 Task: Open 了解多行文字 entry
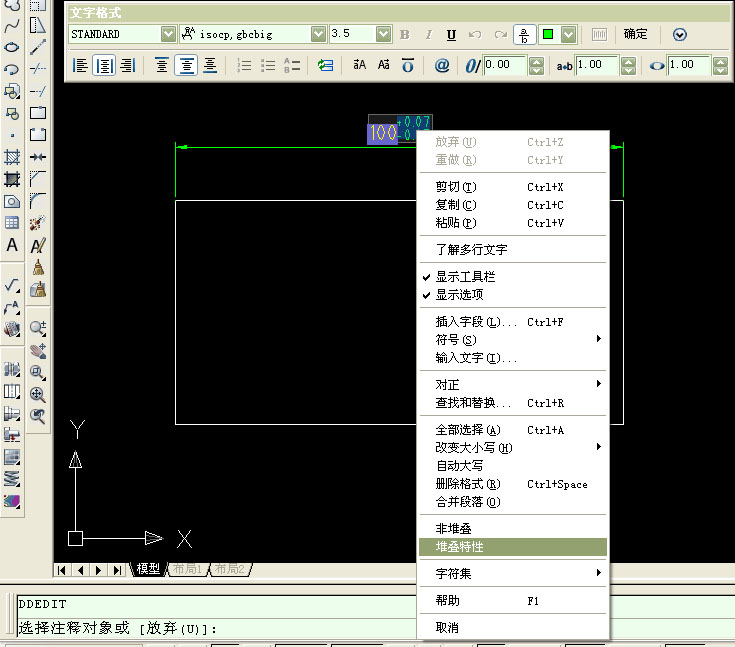513,249
